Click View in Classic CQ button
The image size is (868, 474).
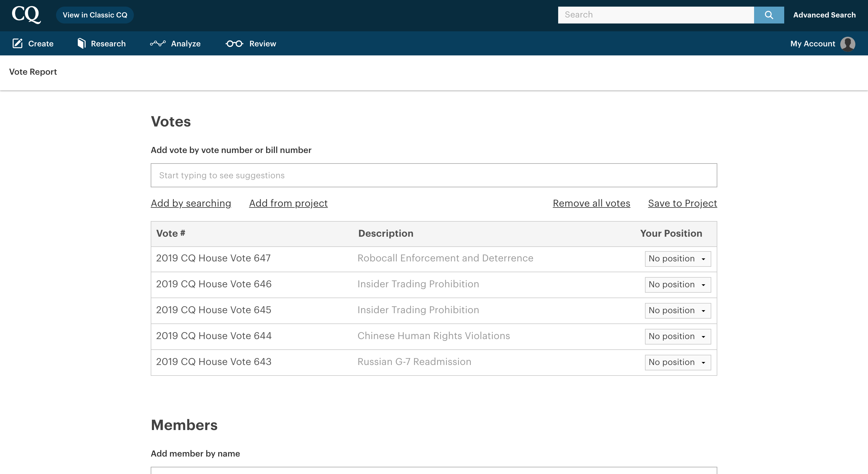tap(95, 15)
